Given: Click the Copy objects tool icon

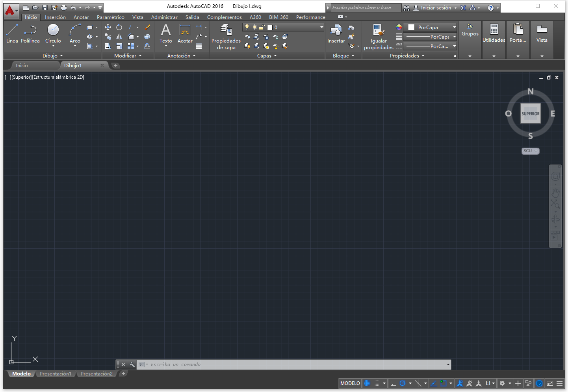Looking at the screenshot, I should click(x=108, y=37).
